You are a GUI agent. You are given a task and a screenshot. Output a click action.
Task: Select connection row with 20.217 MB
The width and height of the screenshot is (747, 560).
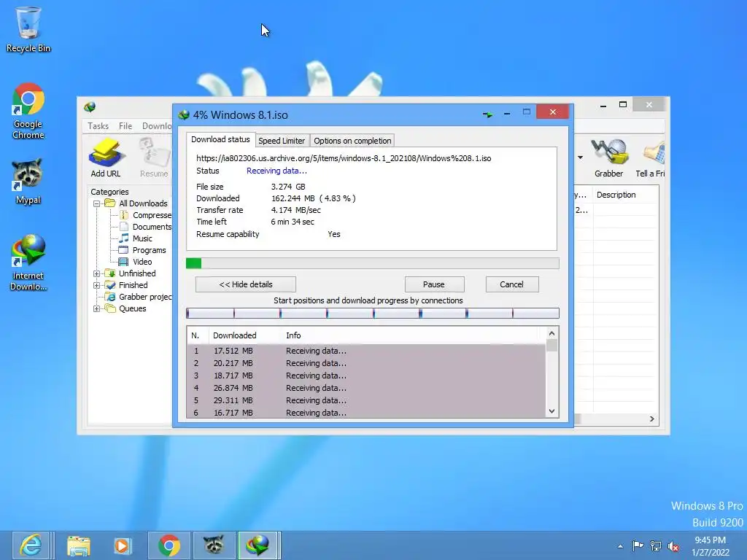(x=366, y=363)
